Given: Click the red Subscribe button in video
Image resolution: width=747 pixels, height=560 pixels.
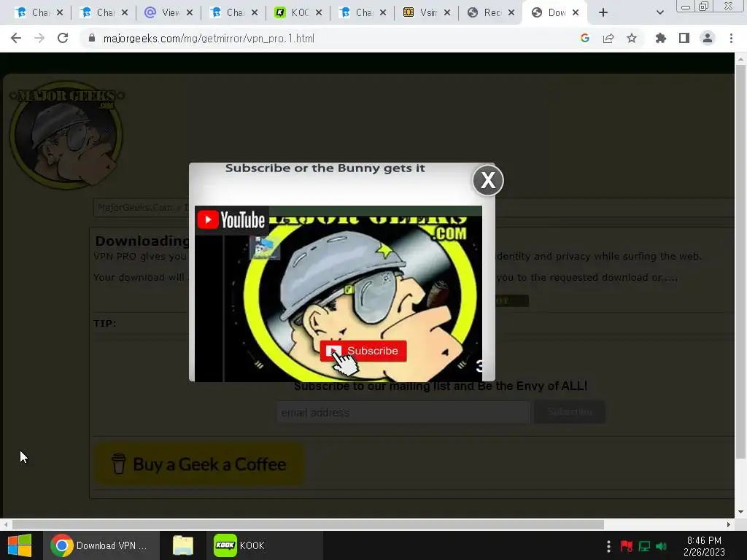Looking at the screenshot, I should coord(363,351).
